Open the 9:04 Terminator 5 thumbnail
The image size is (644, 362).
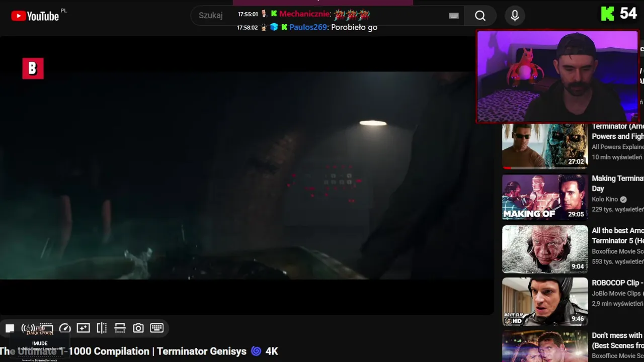545,249
